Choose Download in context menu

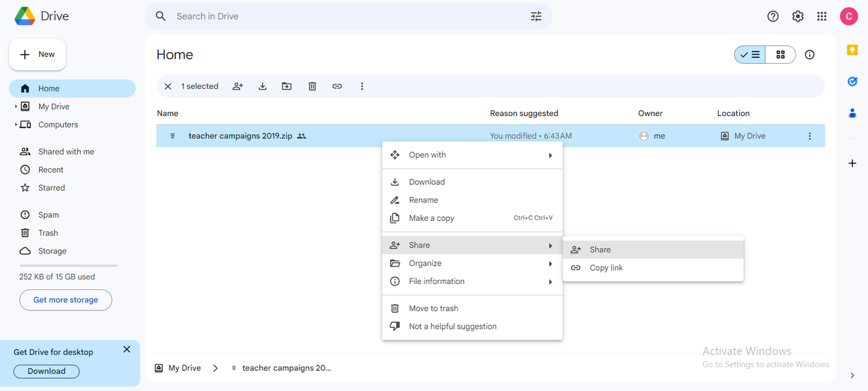pos(473,182)
